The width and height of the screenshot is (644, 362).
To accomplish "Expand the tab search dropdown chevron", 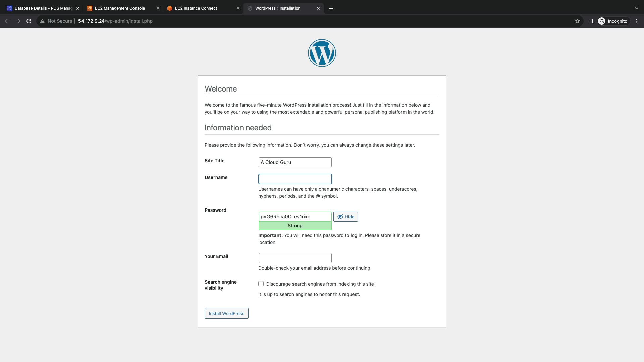I will (x=636, y=8).
